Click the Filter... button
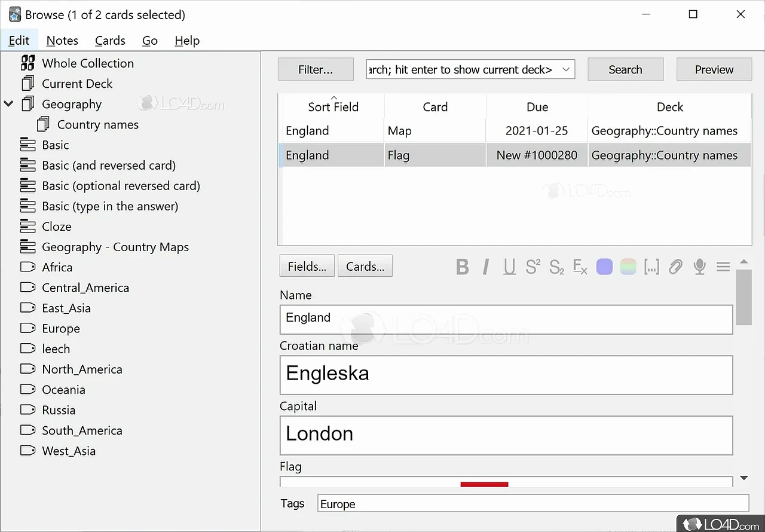The height and width of the screenshot is (532, 765). (x=316, y=69)
